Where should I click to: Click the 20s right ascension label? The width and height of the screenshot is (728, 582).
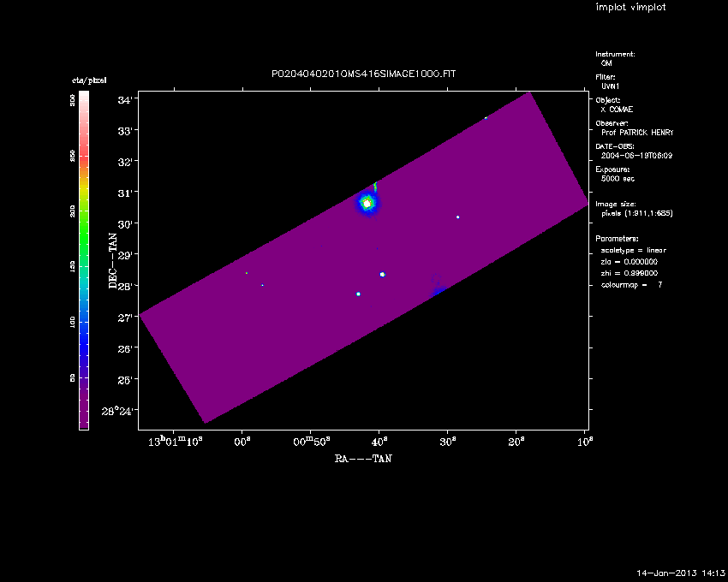coord(516,442)
